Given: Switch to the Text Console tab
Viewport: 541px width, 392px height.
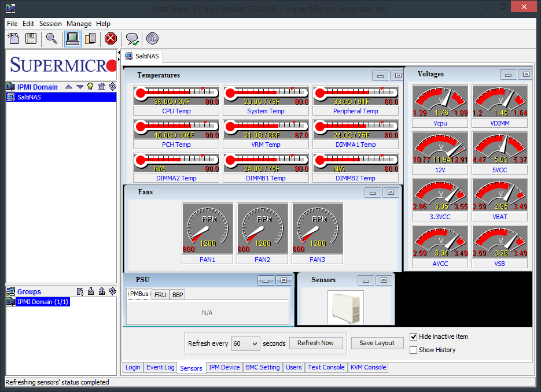Looking at the screenshot, I should 326,367.
